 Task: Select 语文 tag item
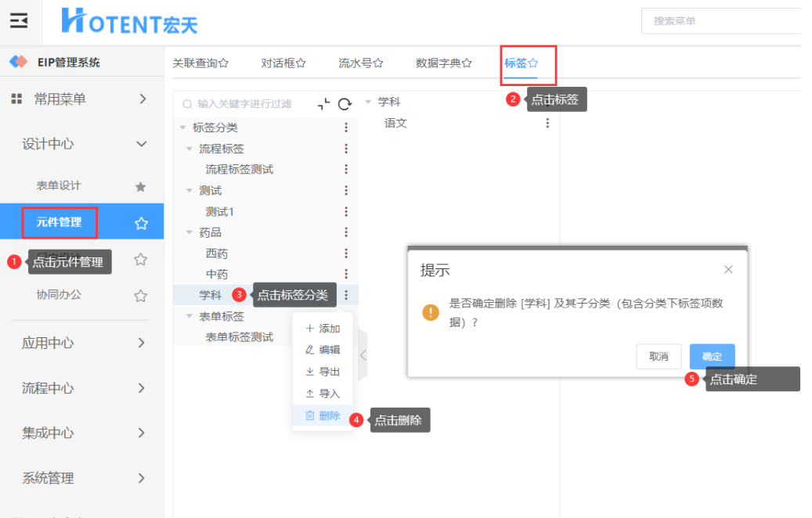[395, 123]
